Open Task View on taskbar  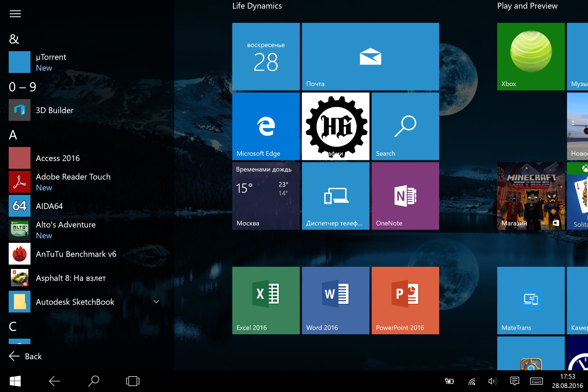133,381
